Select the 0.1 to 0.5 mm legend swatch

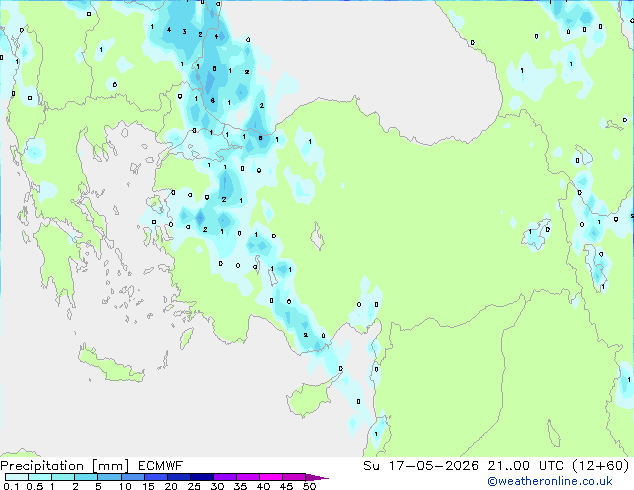point(17,477)
